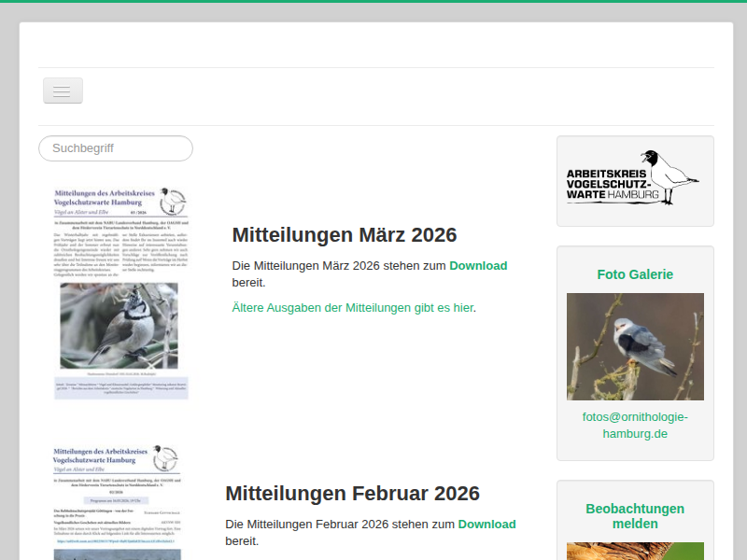This screenshot has height=560, width=747.
Task: Click the fotos@ornithologie-hamburg.de email link
Action: (x=635, y=426)
